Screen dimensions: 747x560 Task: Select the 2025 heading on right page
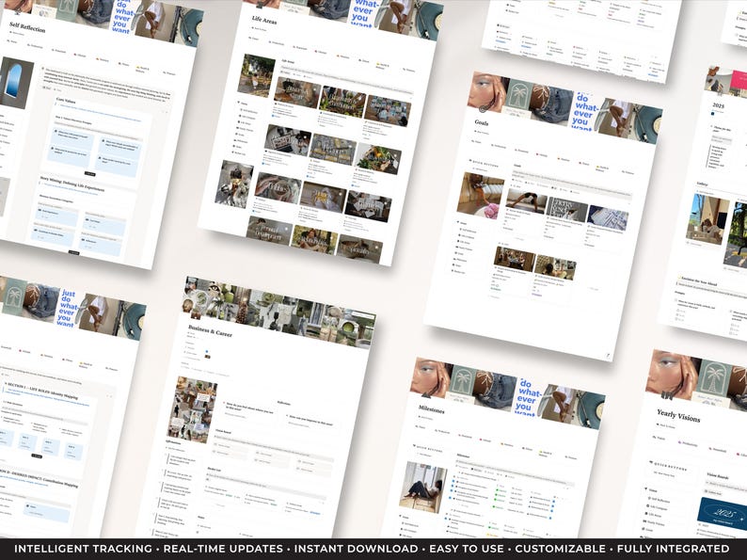719,105
